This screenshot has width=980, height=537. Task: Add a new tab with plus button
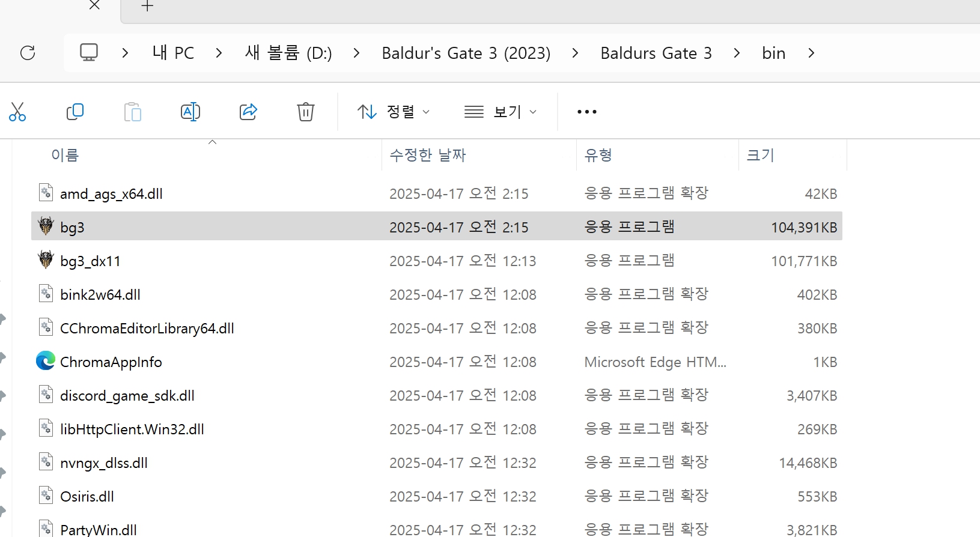click(x=147, y=6)
